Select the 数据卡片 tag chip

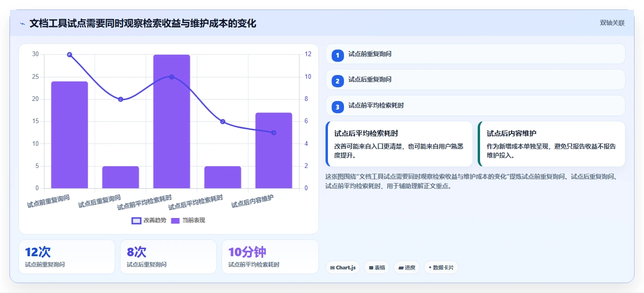(441, 268)
